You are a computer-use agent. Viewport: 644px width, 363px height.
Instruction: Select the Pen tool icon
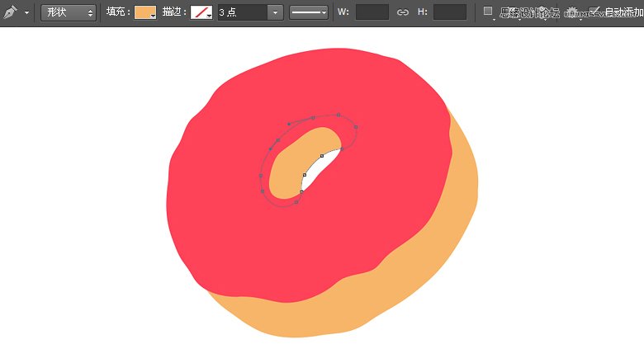(x=11, y=12)
